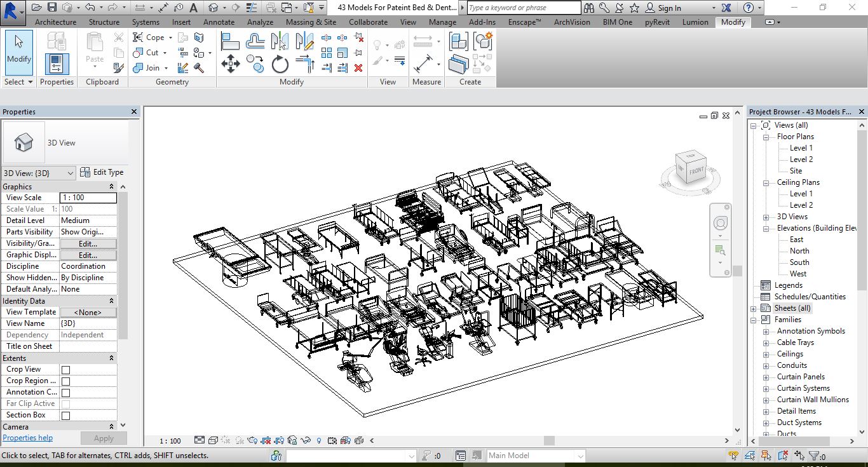Open the Annotate ribbon tab
Image resolution: width=868 pixels, height=467 pixels.
coord(219,22)
